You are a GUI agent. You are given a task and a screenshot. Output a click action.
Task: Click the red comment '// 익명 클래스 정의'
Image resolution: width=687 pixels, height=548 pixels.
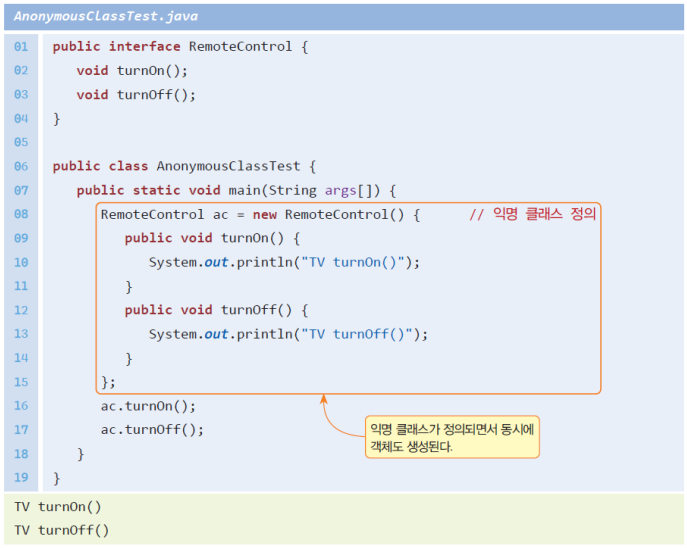point(533,214)
